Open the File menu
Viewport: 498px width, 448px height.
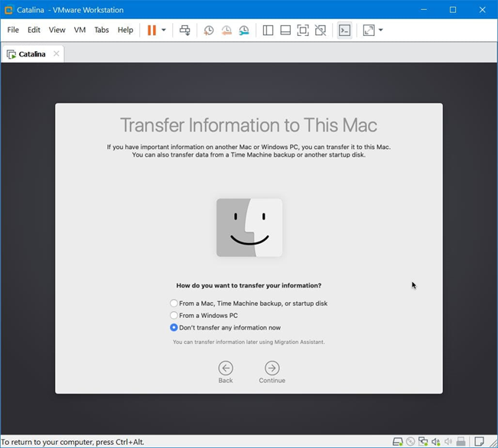tap(13, 30)
